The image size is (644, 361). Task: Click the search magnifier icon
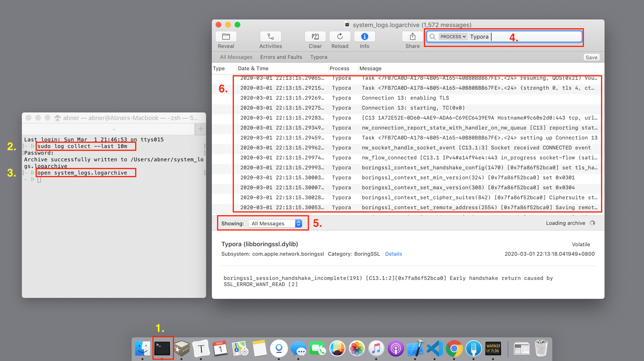coord(432,37)
